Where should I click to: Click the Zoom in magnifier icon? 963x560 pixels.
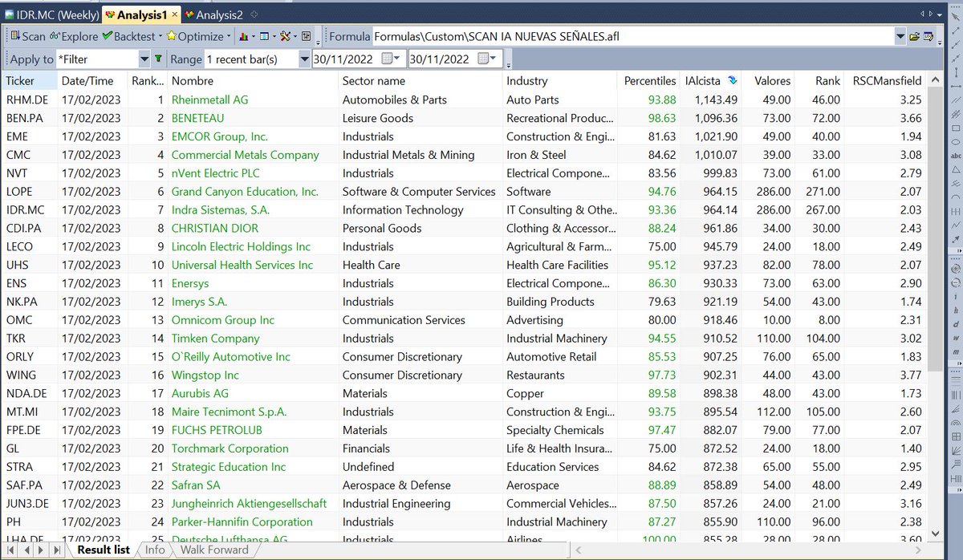[x=954, y=269]
